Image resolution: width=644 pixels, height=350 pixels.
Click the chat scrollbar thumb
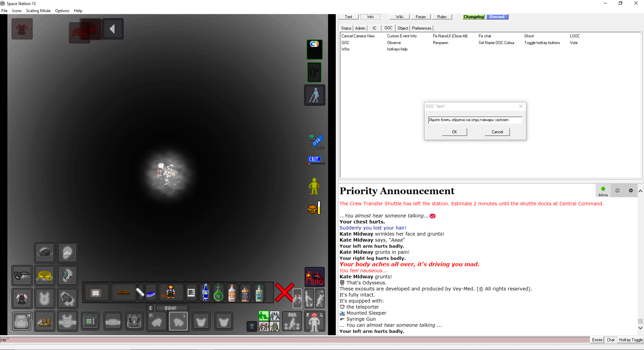click(640, 321)
